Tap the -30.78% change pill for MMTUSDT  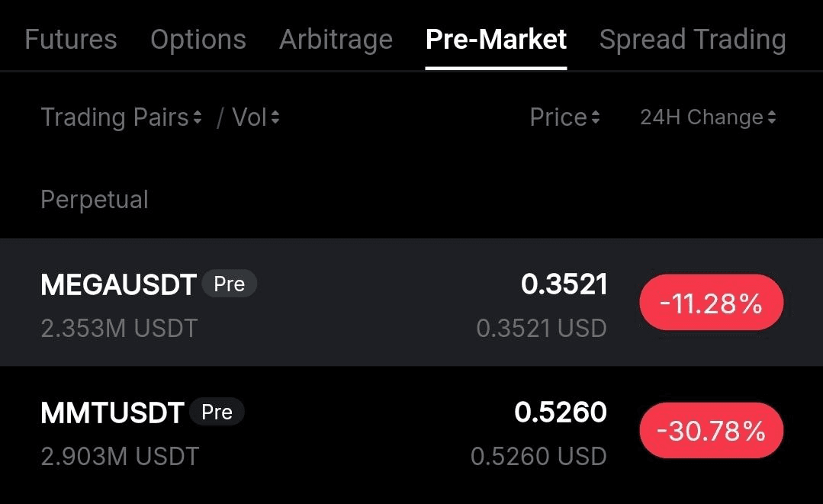coord(710,430)
